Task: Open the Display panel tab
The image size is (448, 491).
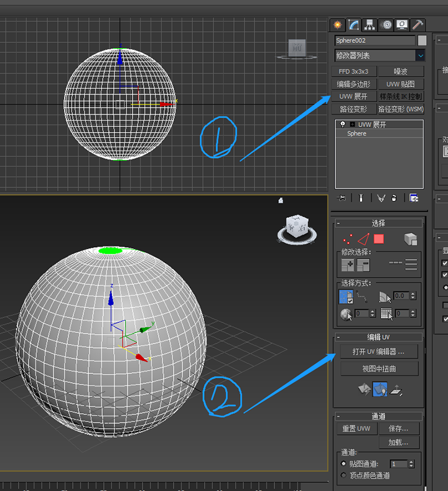Action: click(402, 25)
